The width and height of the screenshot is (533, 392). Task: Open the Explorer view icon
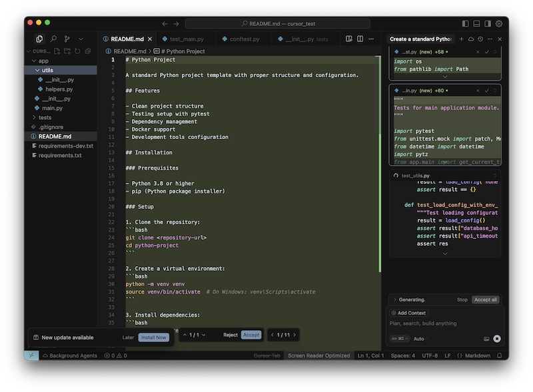click(39, 39)
